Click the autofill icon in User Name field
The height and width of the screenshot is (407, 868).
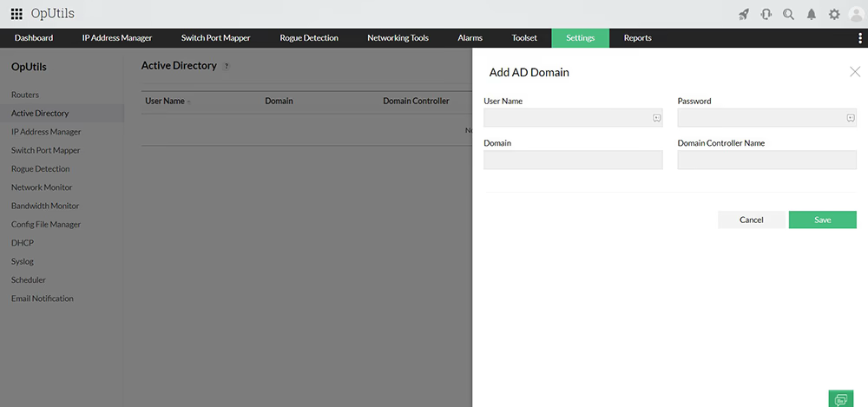point(656,118)
